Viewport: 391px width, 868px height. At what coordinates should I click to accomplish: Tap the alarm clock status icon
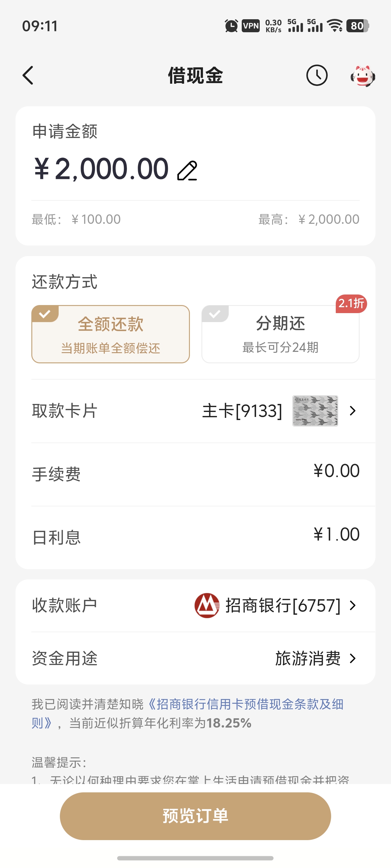231,26
